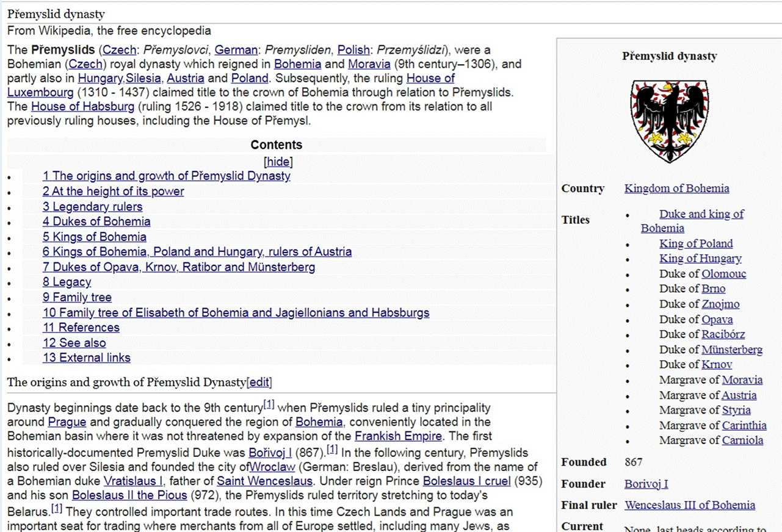
Task: Open the Czech link after Bohemian
Action: coord(86,63)
